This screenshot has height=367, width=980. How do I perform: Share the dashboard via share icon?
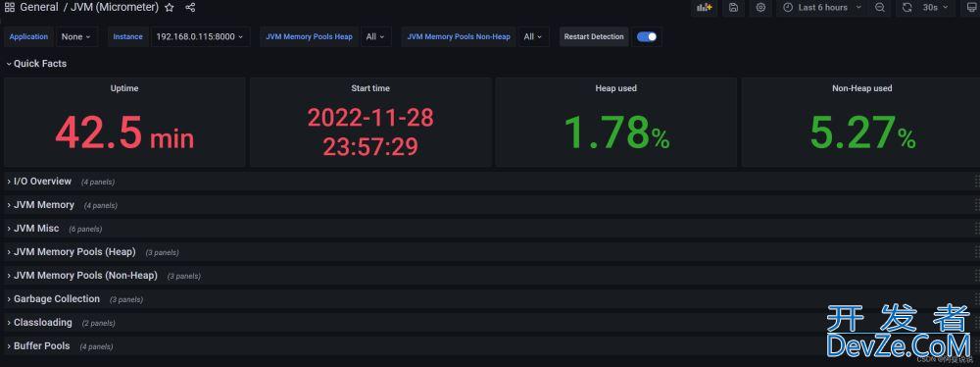coord(191,8)
